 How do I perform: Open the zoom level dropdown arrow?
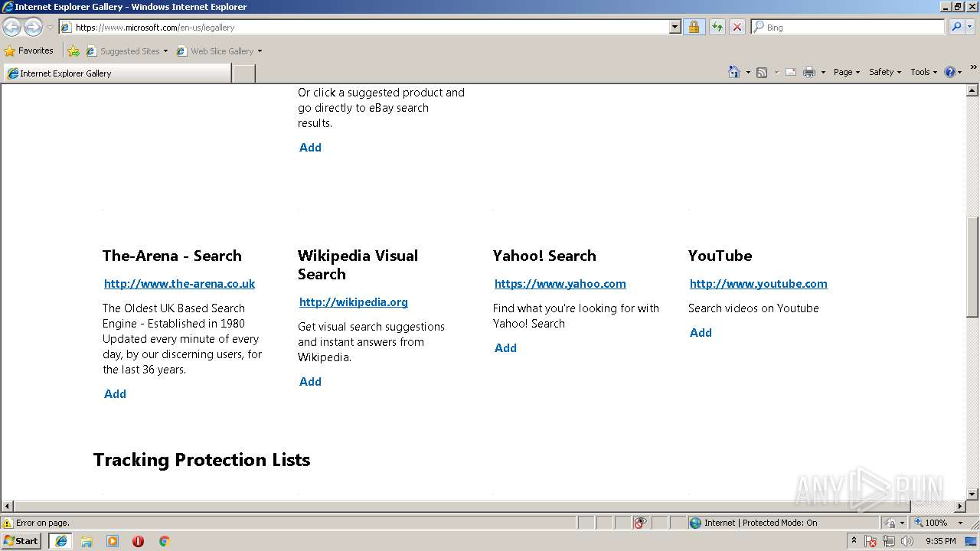pos(960,523)
